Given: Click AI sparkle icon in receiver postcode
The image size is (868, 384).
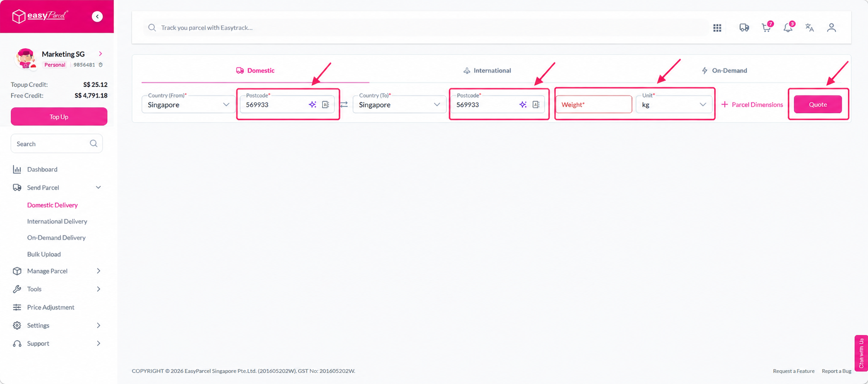Looking at the screenshot, I should 523,105.
